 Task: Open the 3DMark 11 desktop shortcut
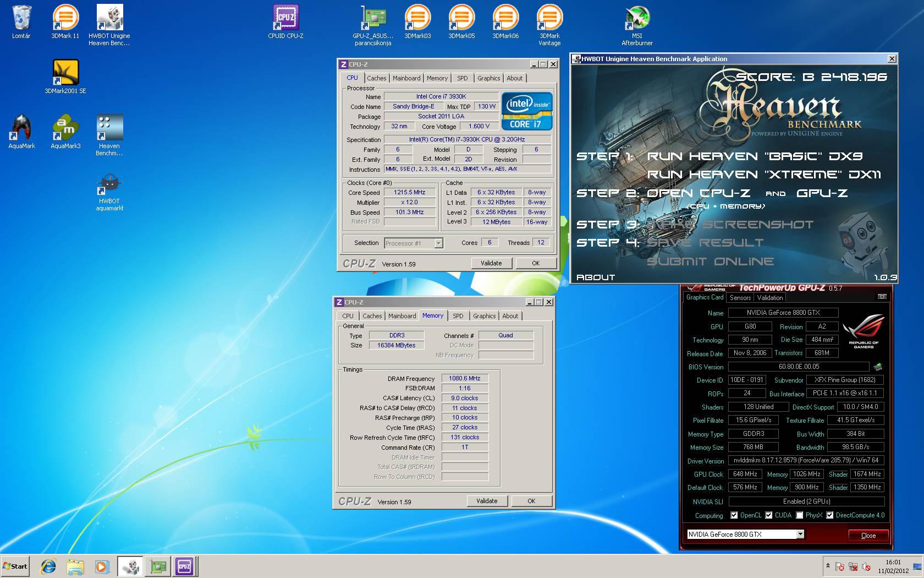[x=65, y=22]
